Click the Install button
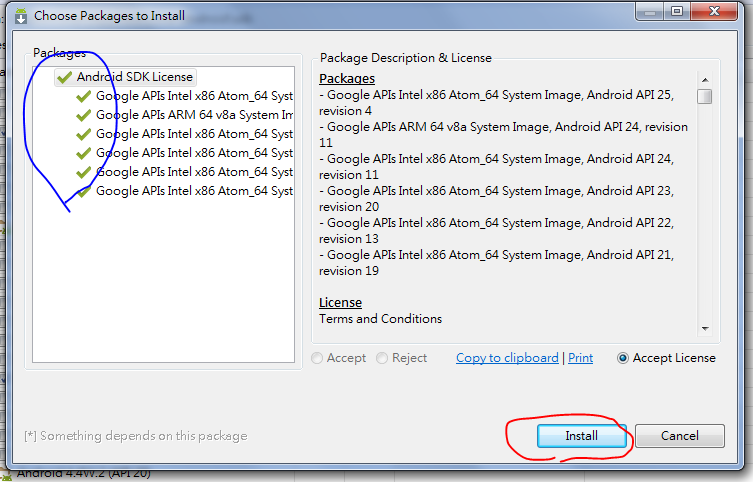Viewport: 753px width, 482px height. 582,436
